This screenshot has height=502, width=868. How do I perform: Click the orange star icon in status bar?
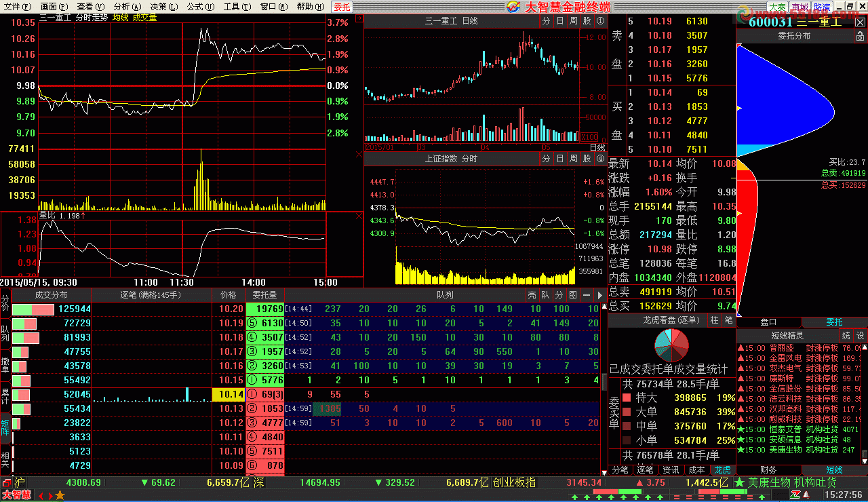60,495
